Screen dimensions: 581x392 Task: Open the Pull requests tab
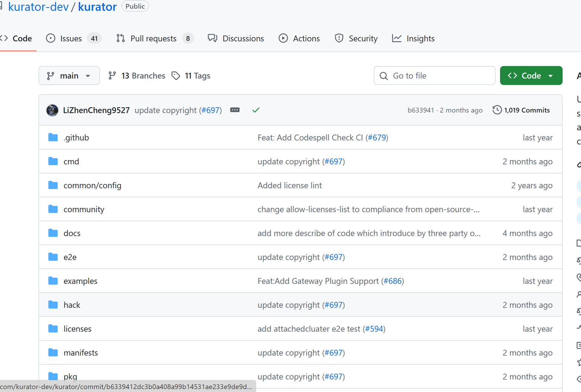pyautogui.click(x=154, y=39)
